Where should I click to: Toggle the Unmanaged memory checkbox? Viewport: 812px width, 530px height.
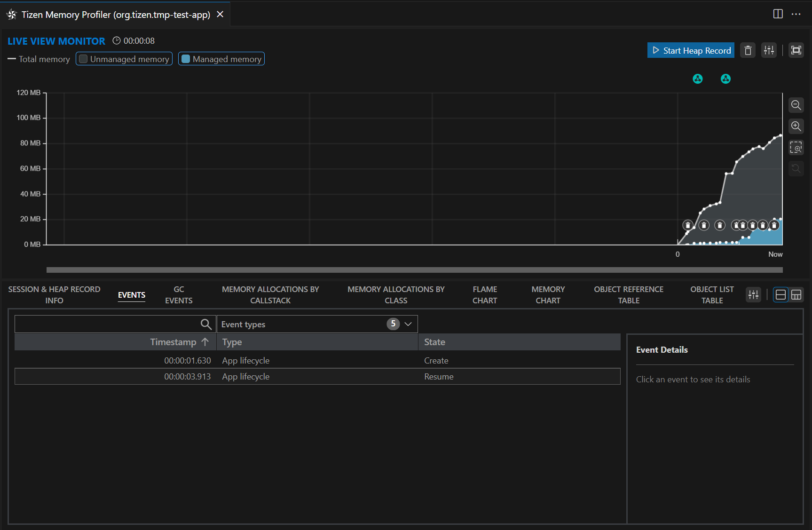(x=83, y=59)
